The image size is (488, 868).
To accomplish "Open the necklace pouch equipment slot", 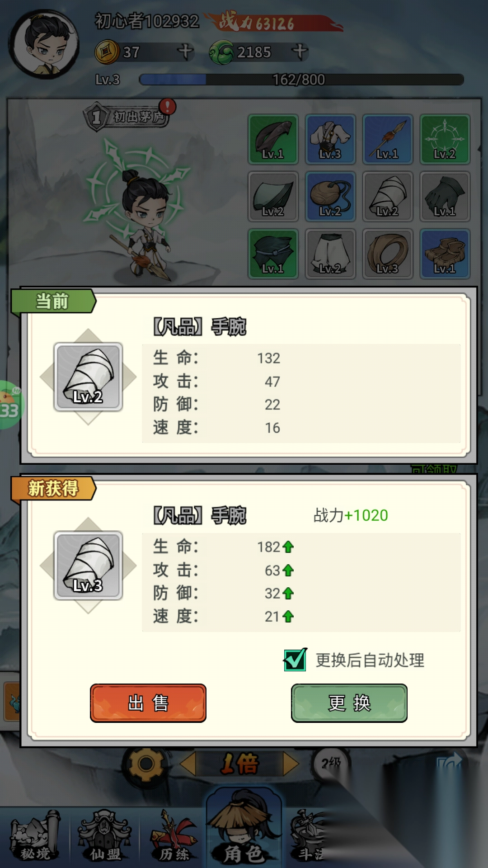I will click(330, 197).
